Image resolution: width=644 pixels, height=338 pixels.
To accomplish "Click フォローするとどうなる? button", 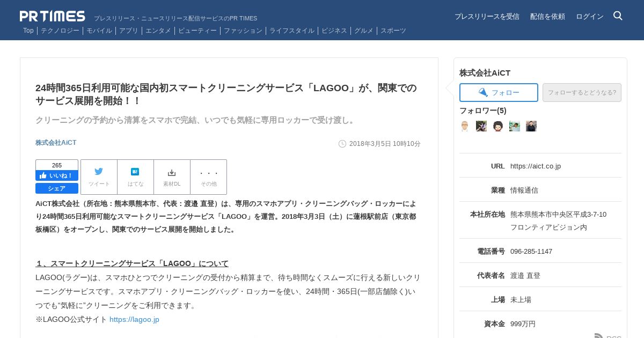I will (x=582, y=92).
